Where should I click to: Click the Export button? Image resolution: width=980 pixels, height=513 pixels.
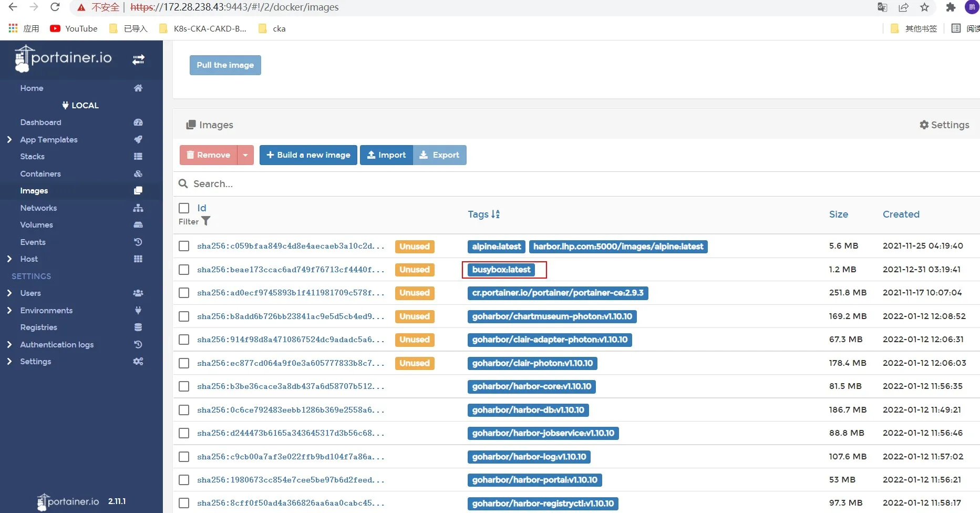pyautogui.click(x=440, y=155)
